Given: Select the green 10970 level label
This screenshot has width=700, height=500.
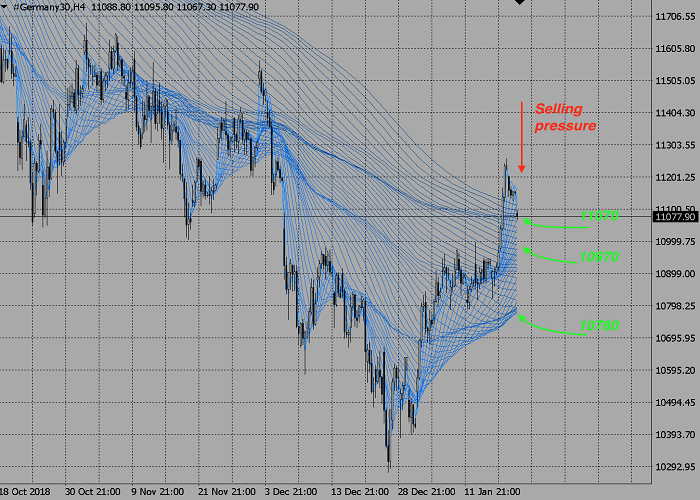Looking at the screenshot, I should pyautogui.click(x=599, y=257).
